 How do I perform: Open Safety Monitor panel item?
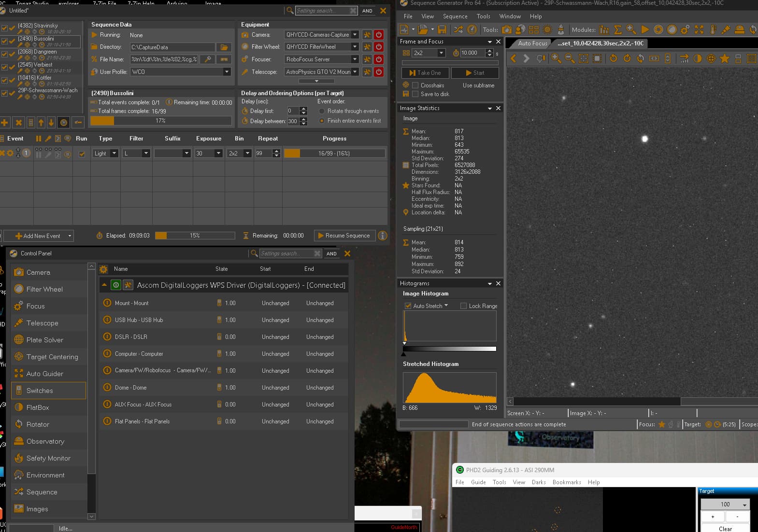click(48, 458)
